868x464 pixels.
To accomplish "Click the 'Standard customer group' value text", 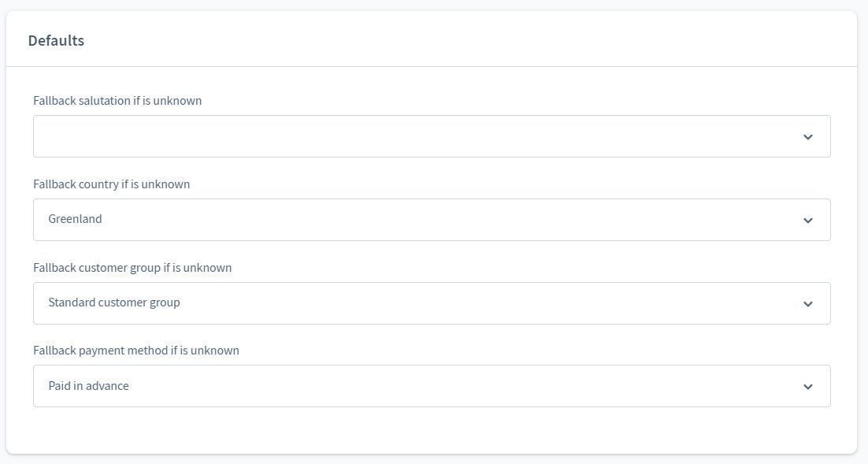I will tap(114, 303).
